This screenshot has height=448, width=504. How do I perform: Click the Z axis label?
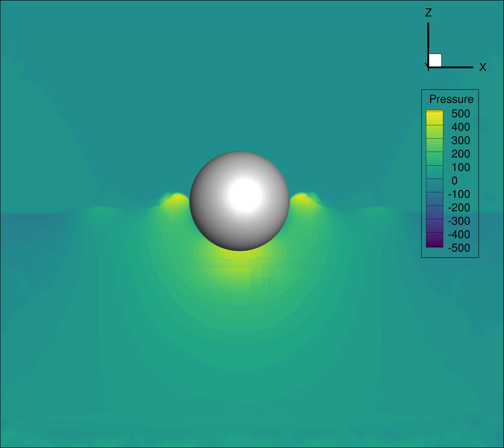428,13
